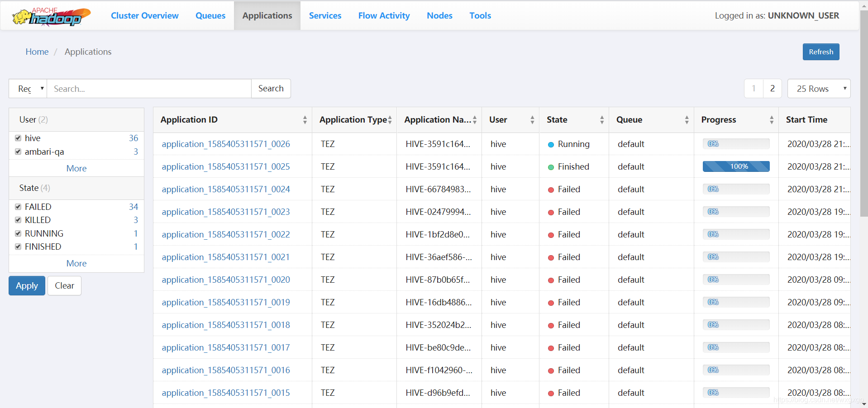Select page 1 of results
This screenshot has width=868, height=408.
[x=754, y=89]
